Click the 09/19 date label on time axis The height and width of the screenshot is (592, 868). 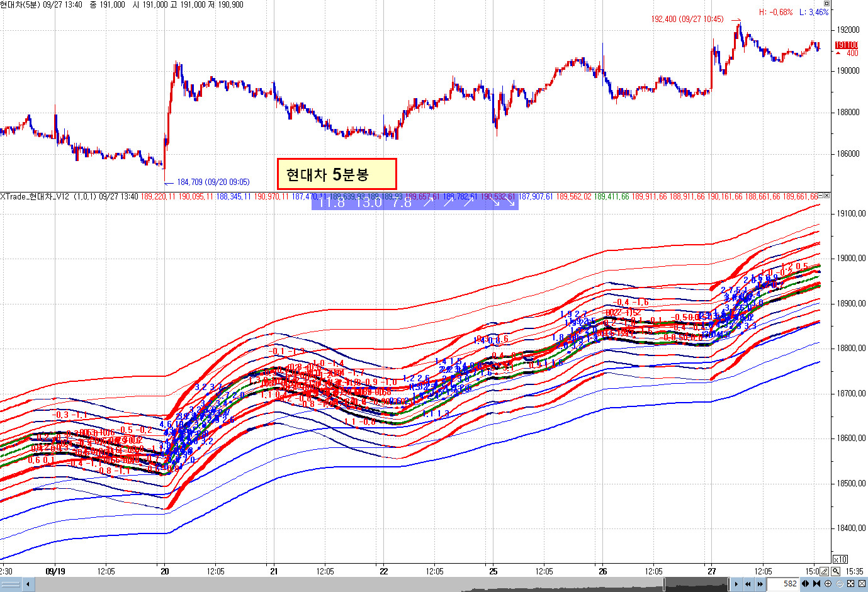pyautogui.click(x=55, y=571)
